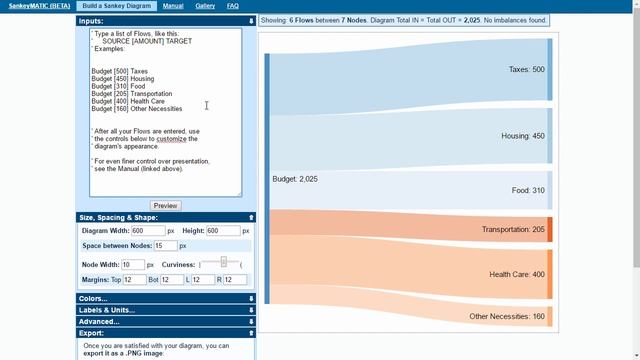
Task: Click the Export panel header title
Action: [x=91, y=333]
